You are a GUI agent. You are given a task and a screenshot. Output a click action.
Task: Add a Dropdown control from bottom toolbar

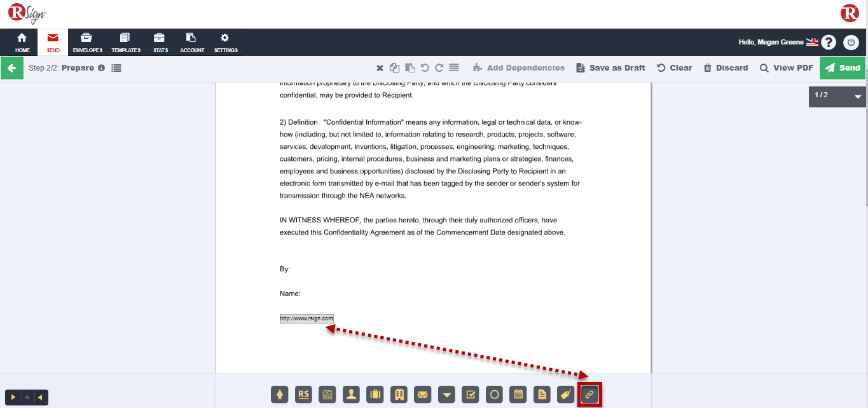tap(447, 395)
